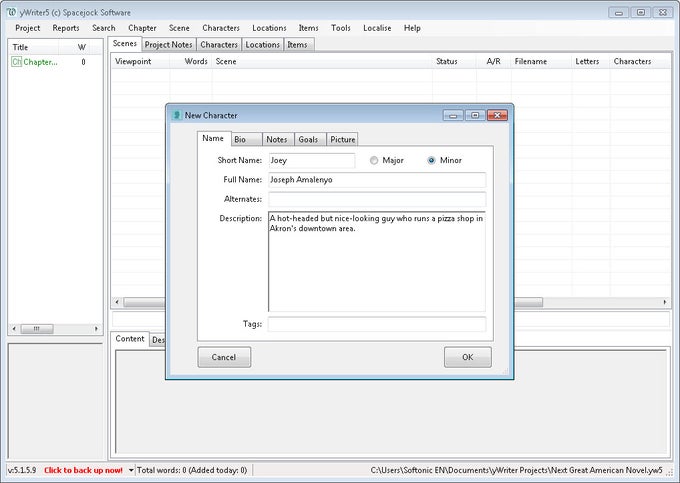
Task: Select the 'Chapter...' row in chapter list
Action: (x=55, y=62)
